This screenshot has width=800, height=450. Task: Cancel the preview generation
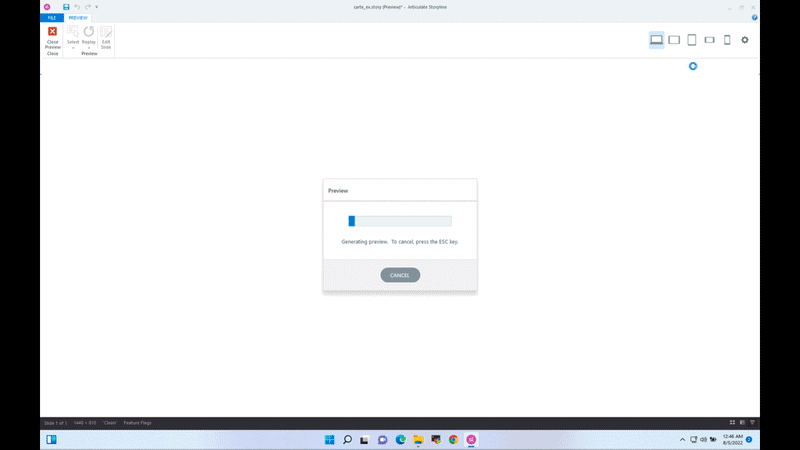(x=400, y=275)
